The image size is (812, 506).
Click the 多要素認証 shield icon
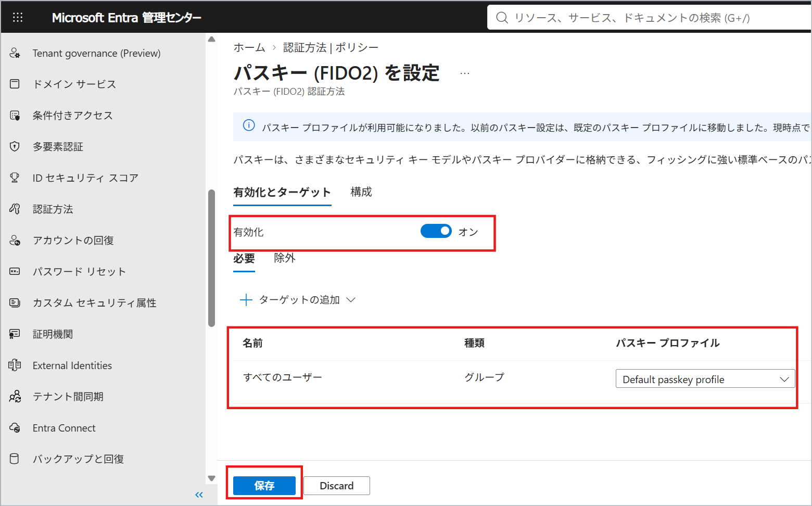coord(15,146)
